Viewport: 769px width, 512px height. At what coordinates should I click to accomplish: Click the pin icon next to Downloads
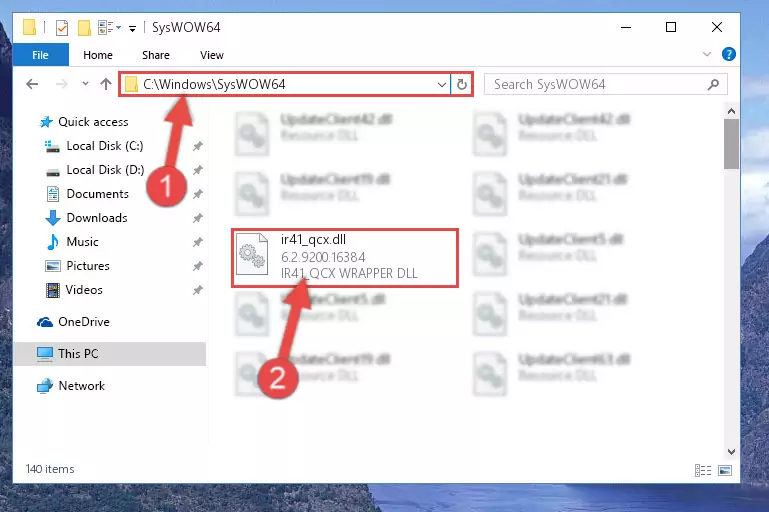pyautogui.click(x=198, y=218)
